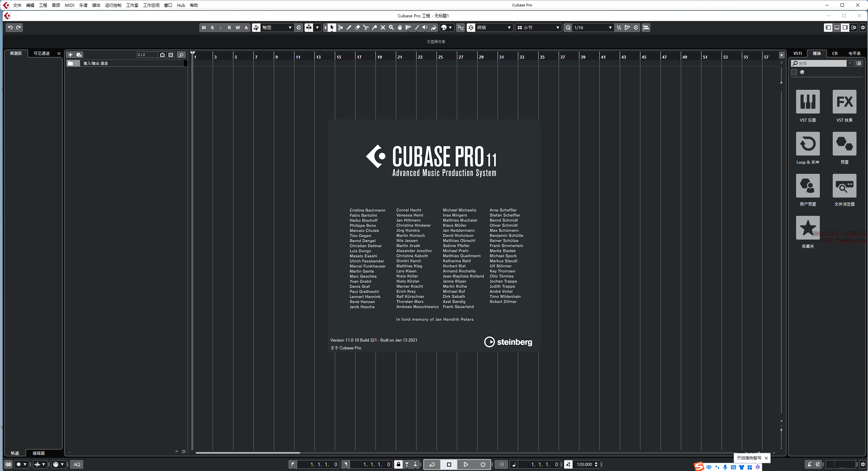This screenshot has height=471, width=868.
Task: Click the Record transport button
Action: coord(483,464)
